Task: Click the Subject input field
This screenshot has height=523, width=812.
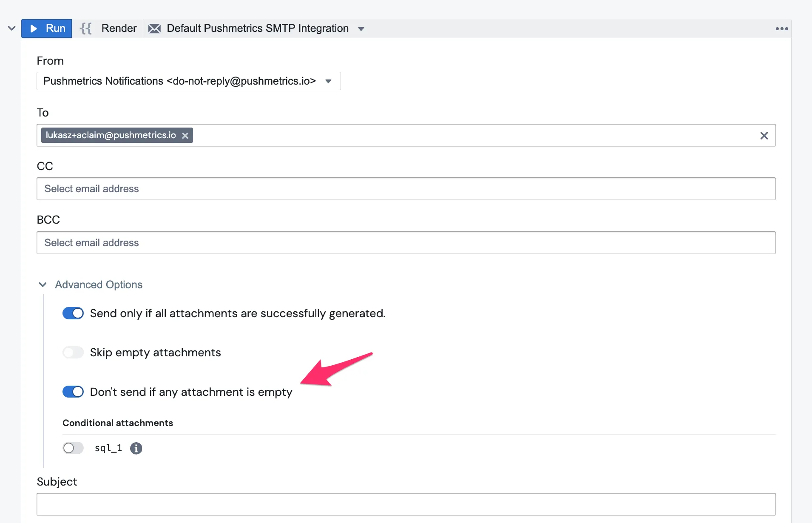Action: click(406, 504)
